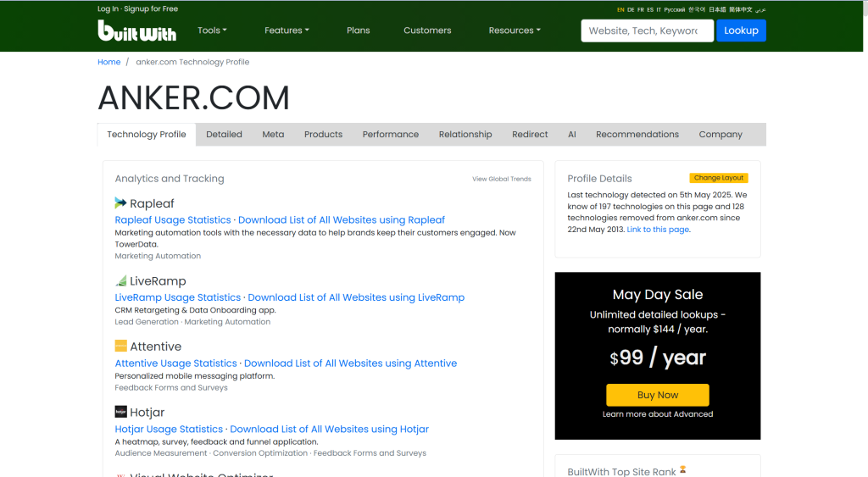868x477 pixels.
Task: Click the Rapleaf logo icon
Action: pos(120,203)
